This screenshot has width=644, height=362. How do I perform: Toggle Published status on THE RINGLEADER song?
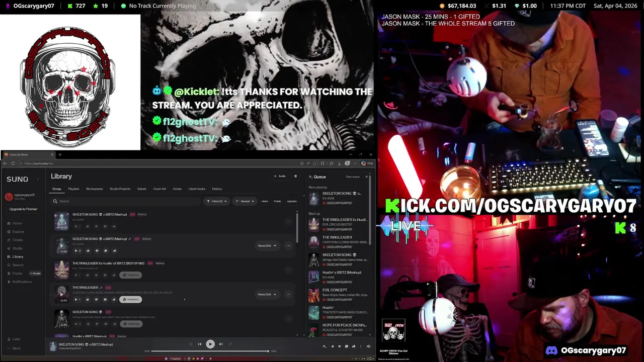[x=131, y=299]
